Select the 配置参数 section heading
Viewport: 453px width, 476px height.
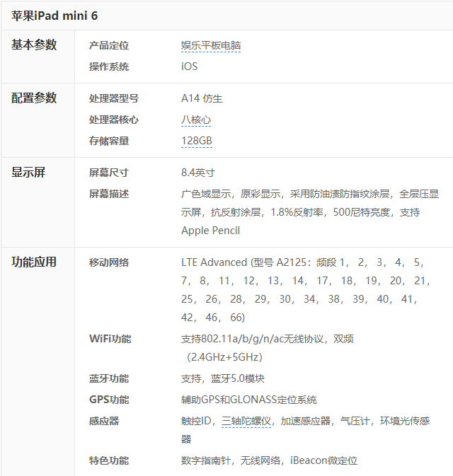pyautogui.click(x=34, y=98)
